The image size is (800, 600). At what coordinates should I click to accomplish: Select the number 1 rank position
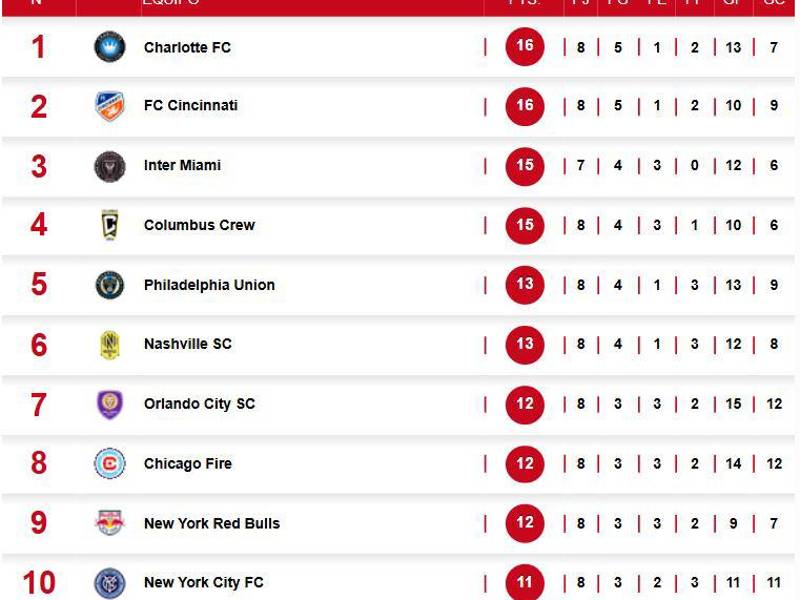pyautogui.click(x=38, y=47)
